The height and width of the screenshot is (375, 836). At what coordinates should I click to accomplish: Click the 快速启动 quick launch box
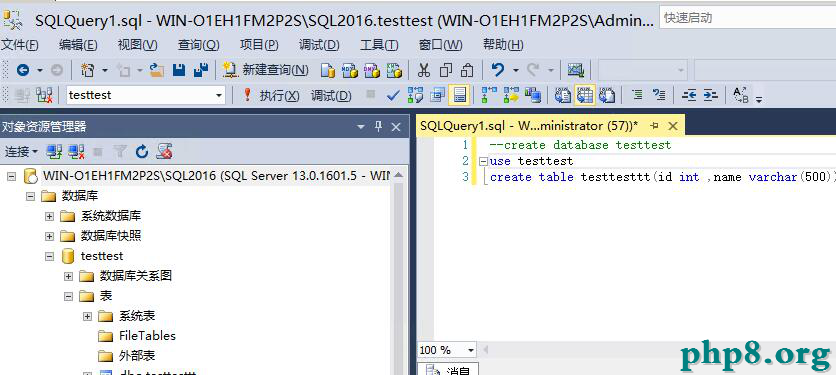[x=747, y=18]
